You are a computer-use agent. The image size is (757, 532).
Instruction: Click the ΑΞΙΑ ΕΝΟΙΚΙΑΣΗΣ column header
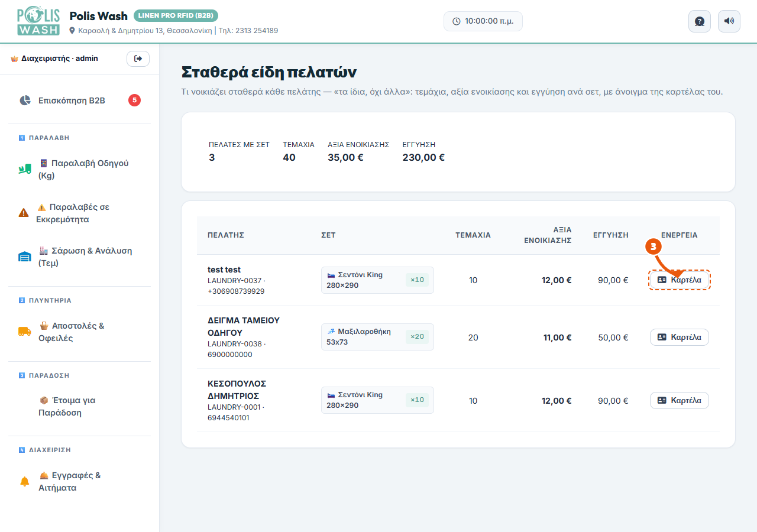tap(548, 235)
